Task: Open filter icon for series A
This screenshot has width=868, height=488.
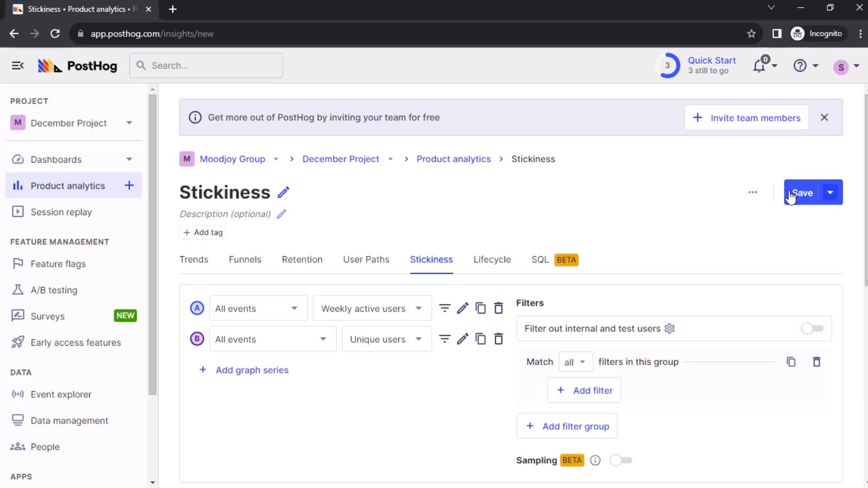Action: point(445,308)
